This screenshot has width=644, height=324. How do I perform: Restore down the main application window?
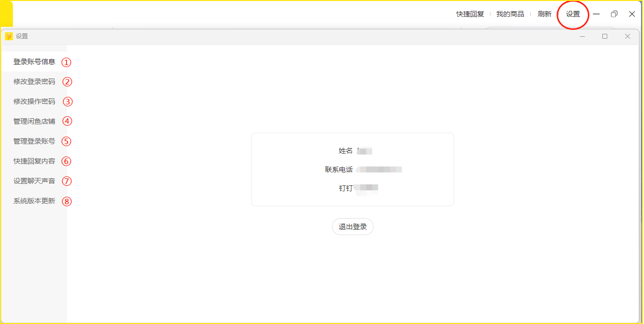point(614,14)
